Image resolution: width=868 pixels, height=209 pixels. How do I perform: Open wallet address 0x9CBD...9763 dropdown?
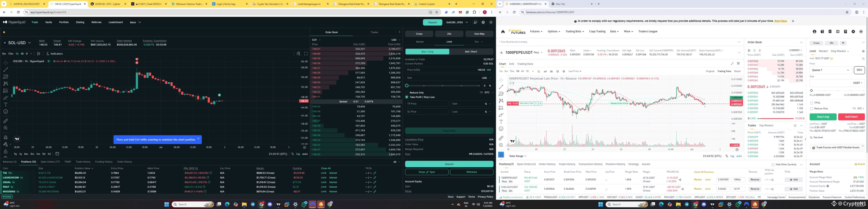[x=457, y=22]
